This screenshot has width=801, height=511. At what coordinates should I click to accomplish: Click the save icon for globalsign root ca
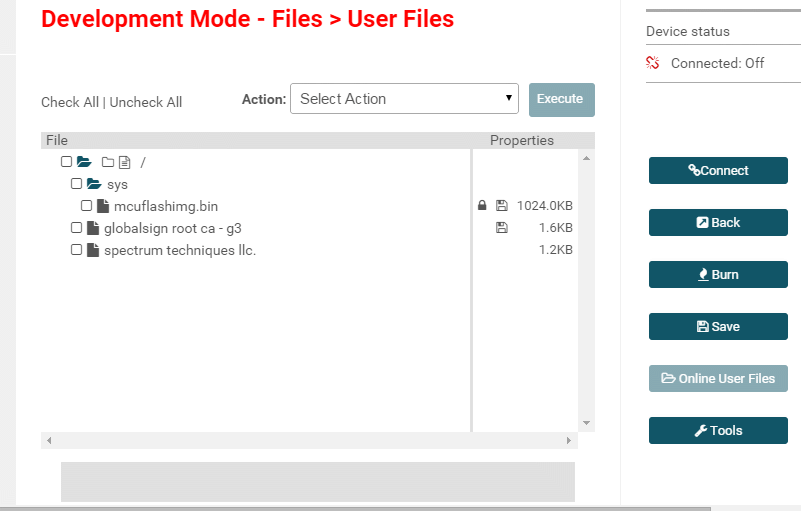click(x=501, y=228)
